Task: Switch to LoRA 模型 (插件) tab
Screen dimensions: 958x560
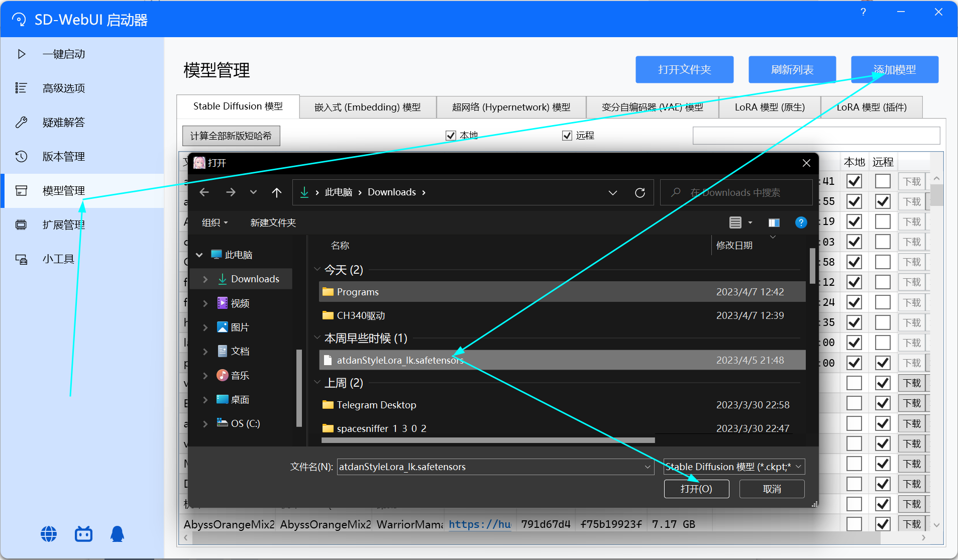Action: point(872,107)
